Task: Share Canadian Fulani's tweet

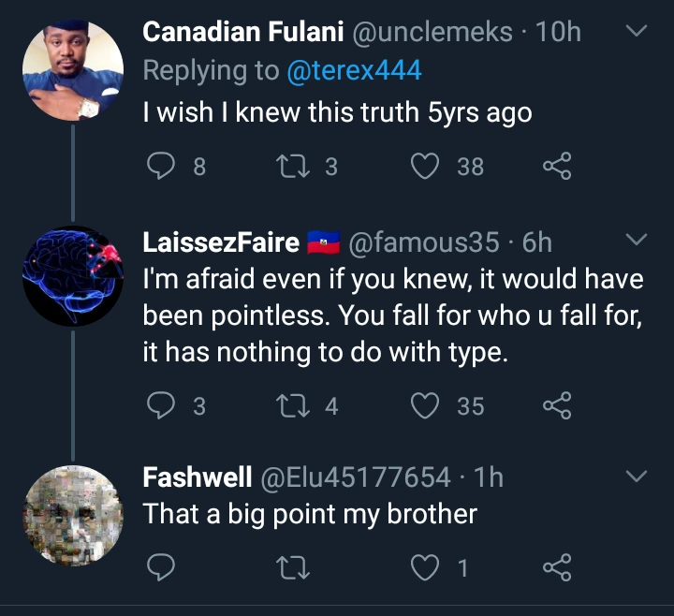Action: point(556,167)
